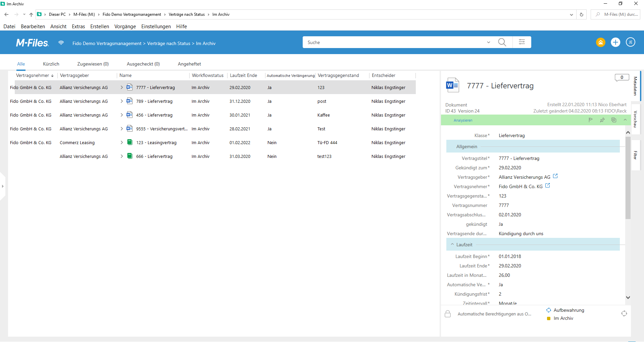
Task: Open the comments bubble showing 0
Action: [x=622, y=78]
